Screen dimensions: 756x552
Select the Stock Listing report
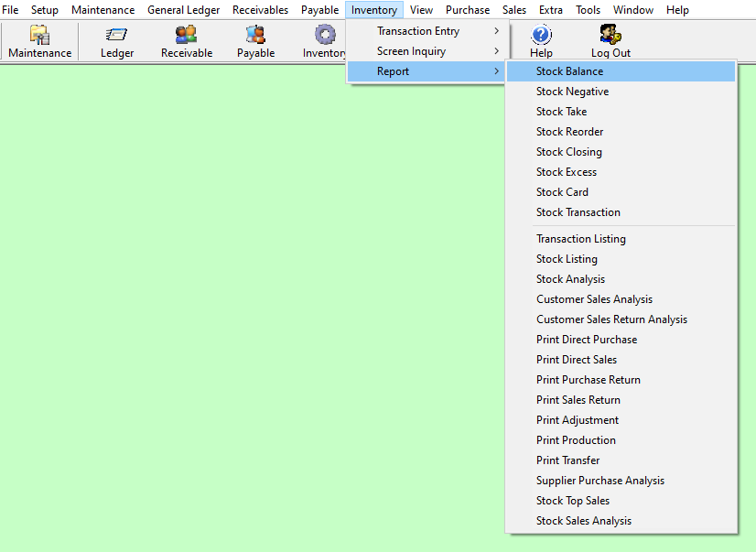coord(621,259)
